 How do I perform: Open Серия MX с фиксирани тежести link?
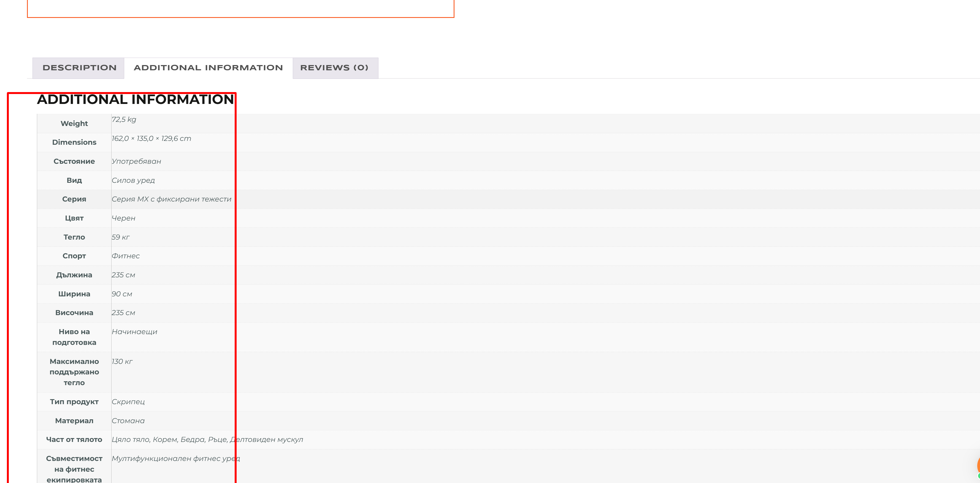tap(172, 199)
